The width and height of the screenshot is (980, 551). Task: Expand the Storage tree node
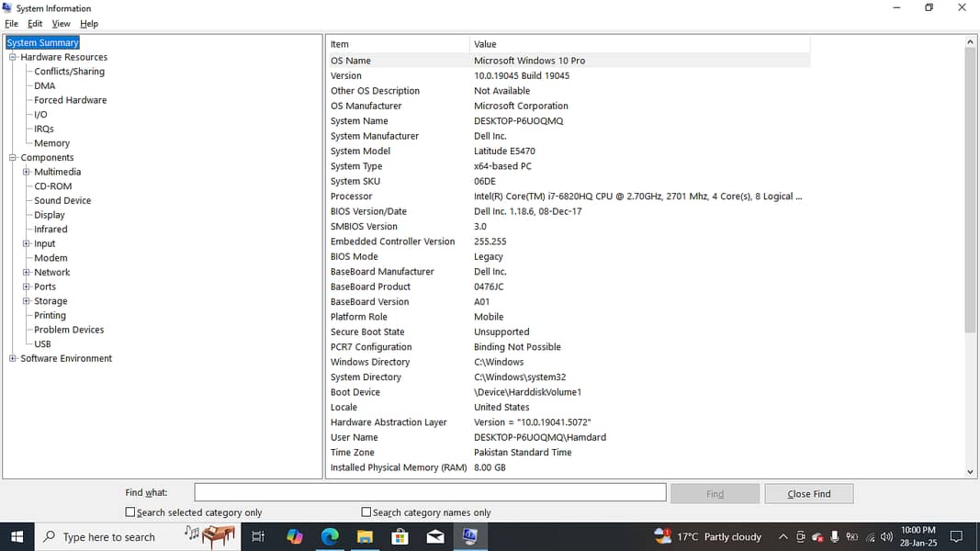pos(27,301)
